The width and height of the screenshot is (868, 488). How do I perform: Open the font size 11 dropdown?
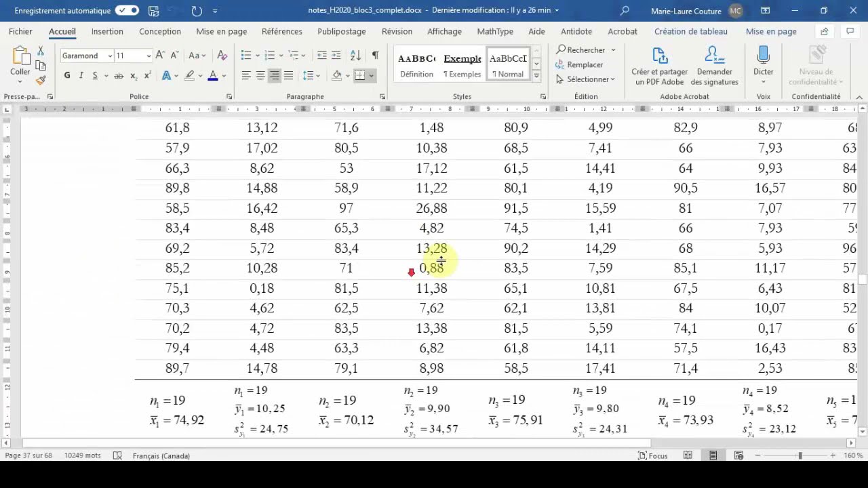149,56
